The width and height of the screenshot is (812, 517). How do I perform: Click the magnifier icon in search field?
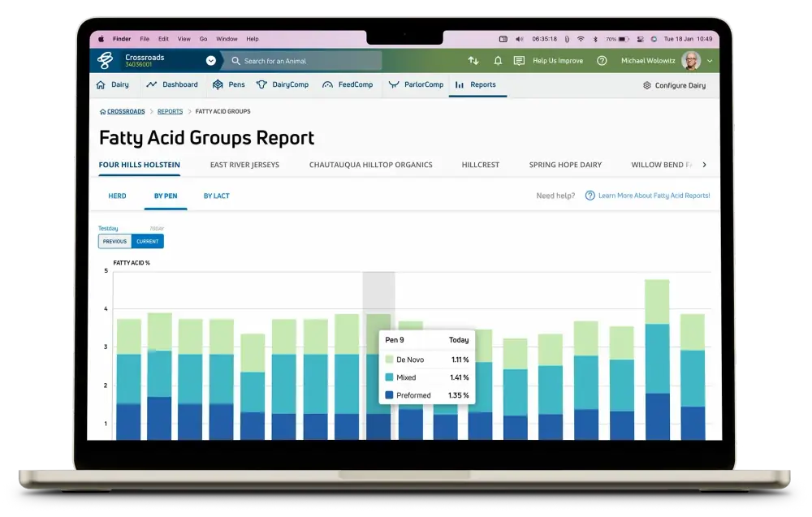(x=235, y=61)
